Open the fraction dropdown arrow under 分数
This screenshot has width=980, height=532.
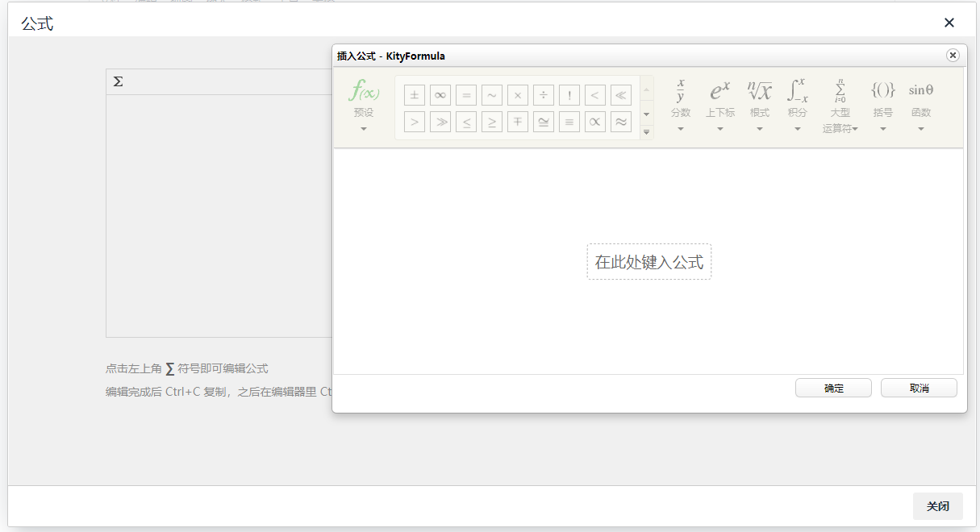680,127
